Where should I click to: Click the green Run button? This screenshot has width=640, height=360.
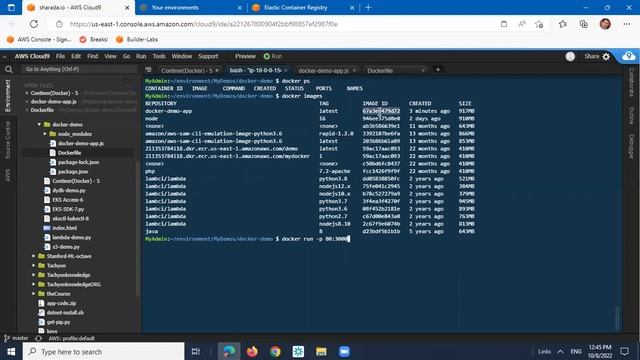point(273,56)
